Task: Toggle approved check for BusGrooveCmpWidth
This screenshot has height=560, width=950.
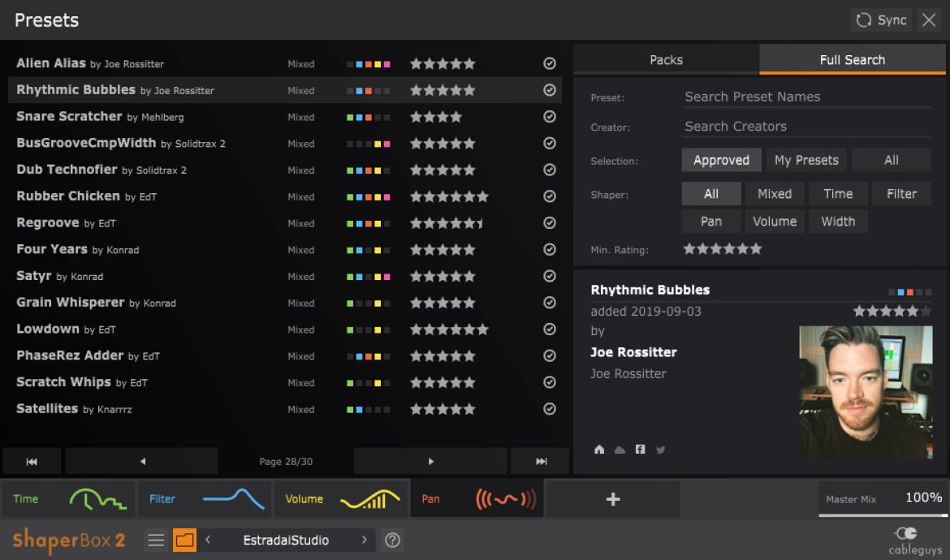Action: coord(550,143)
